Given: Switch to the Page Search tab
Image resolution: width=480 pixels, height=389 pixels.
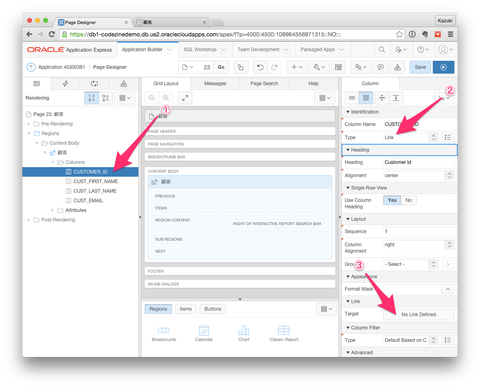Looking at the screenshot, I should 264,84.
